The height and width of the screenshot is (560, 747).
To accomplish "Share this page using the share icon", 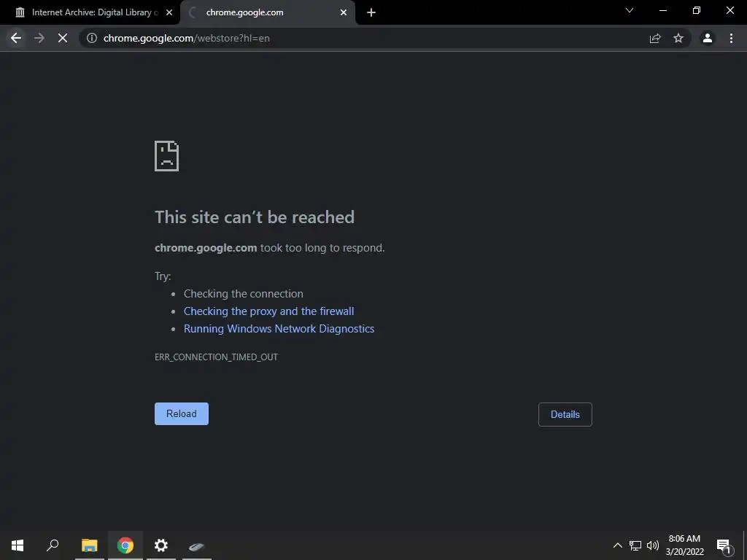I will pos(655,38).
